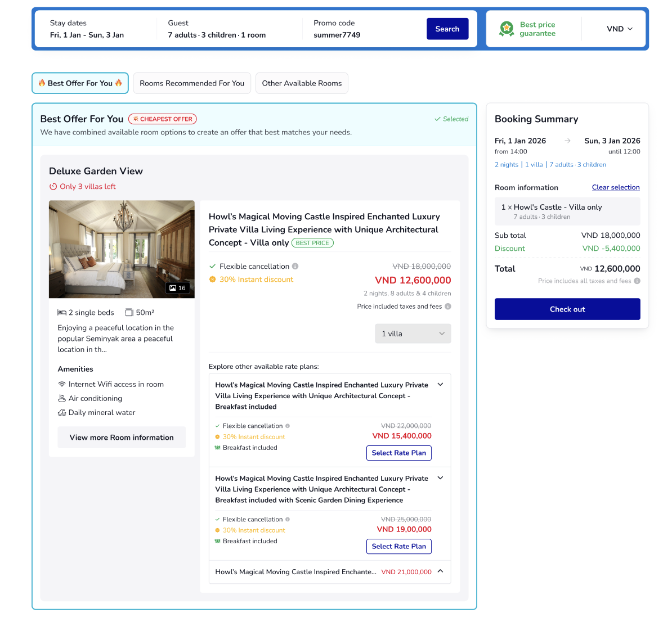The image size is (672, 622).
Task: Expand the Breakfast included rate plan chevron
Action: pyautogui.click(x=440, y=385)
